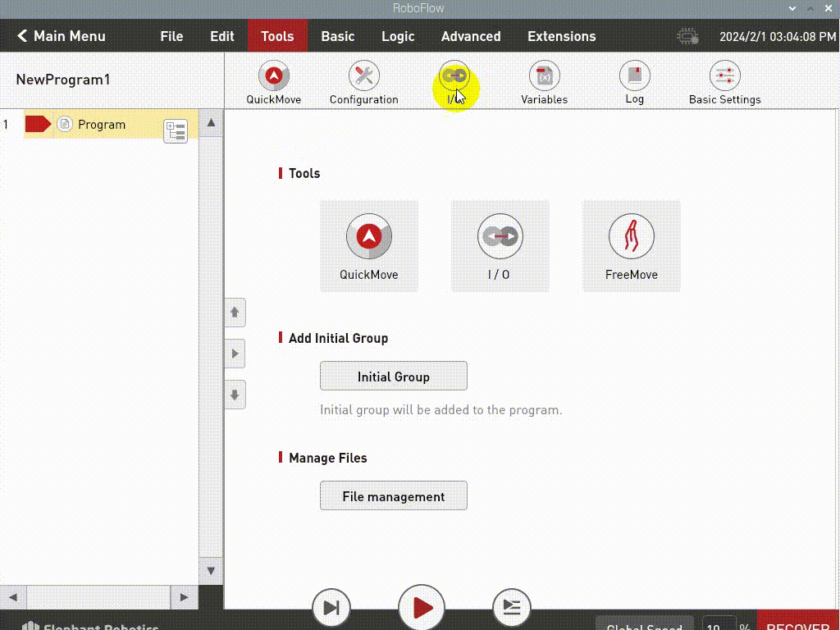Switch to the Basic tab
The height and width of the screenshot is (630, 840).
(x=337, y=36)
